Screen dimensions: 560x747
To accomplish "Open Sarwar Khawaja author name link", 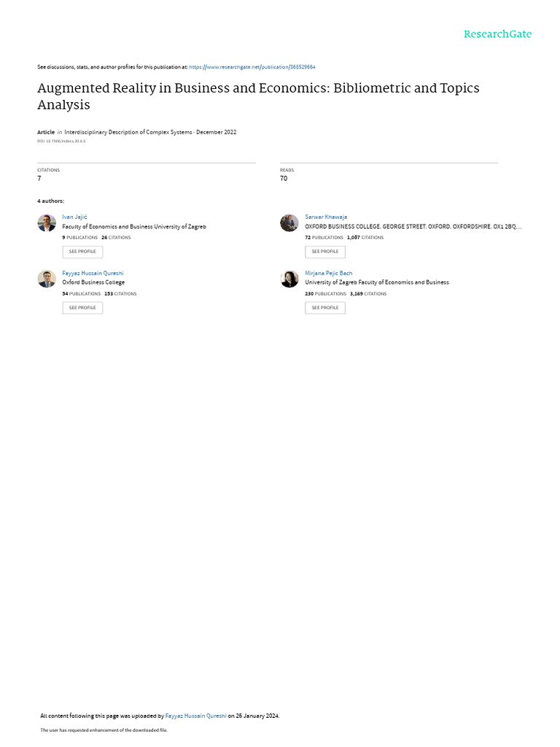I will pos(326,217).
